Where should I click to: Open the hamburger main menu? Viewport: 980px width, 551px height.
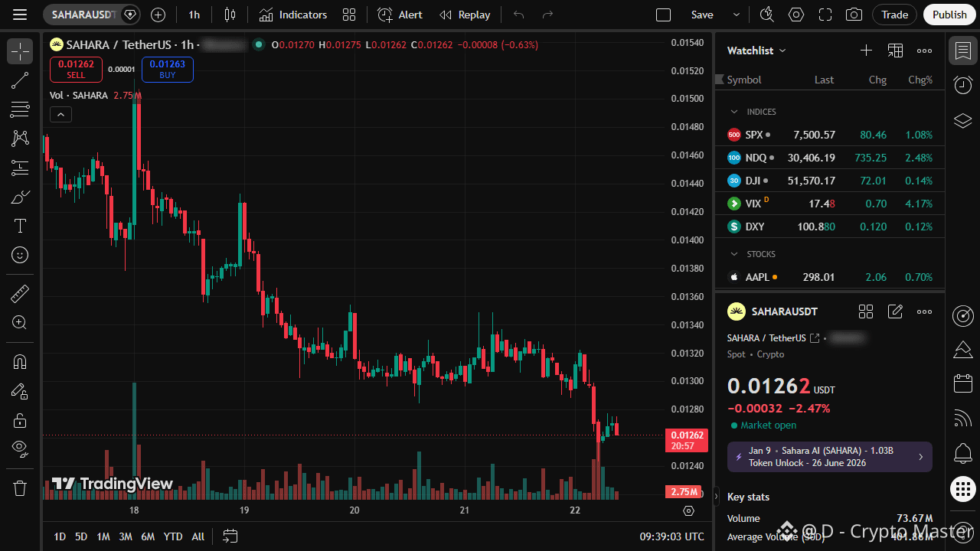tap(20, 15)
